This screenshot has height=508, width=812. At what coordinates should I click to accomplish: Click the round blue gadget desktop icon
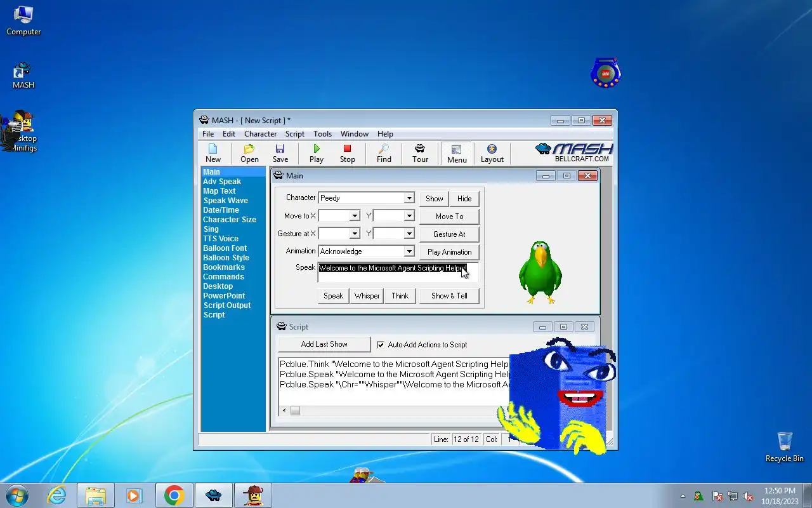605,73
